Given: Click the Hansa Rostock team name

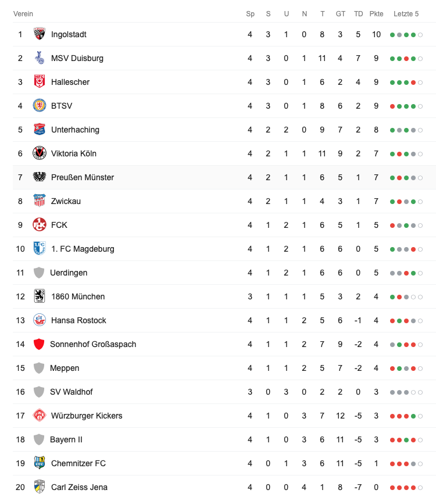Looking at the screenshot, I should (x=78, y=320).
